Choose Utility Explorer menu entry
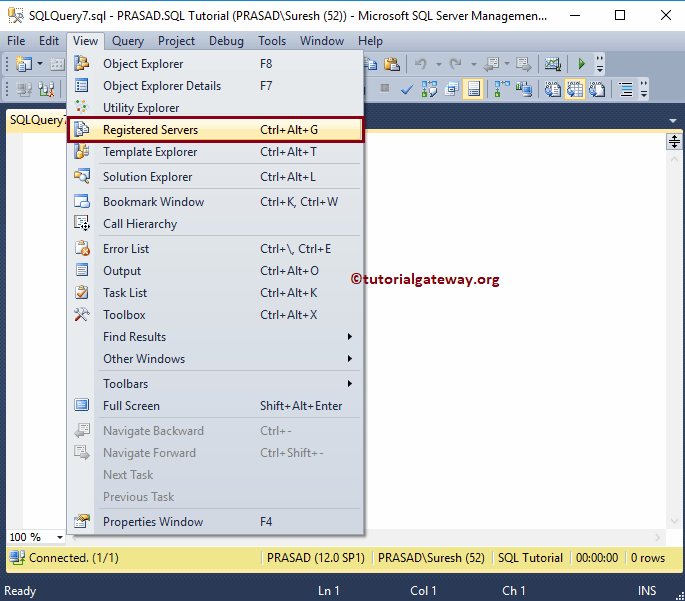This screenshot has height=601, width=685. 216,107
